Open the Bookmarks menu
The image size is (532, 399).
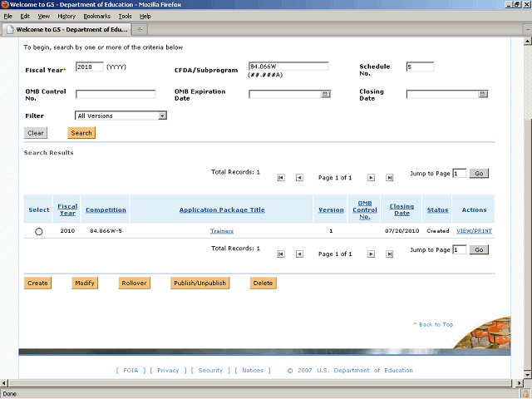point(97,17)
